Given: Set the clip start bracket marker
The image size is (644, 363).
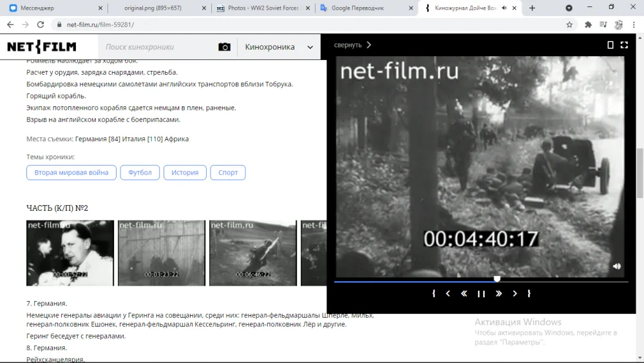Looking at the screenshot, I should point(433,293).
